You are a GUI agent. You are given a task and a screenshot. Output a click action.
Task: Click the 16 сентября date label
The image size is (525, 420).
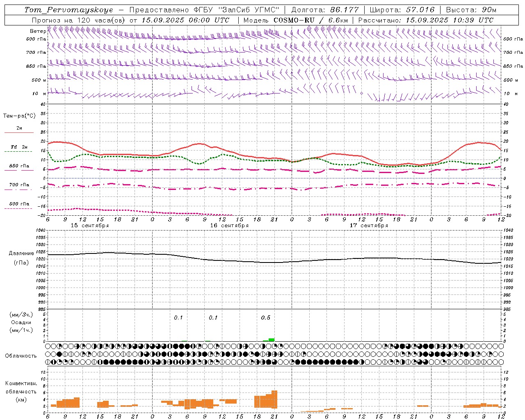(x=229, y=226)
